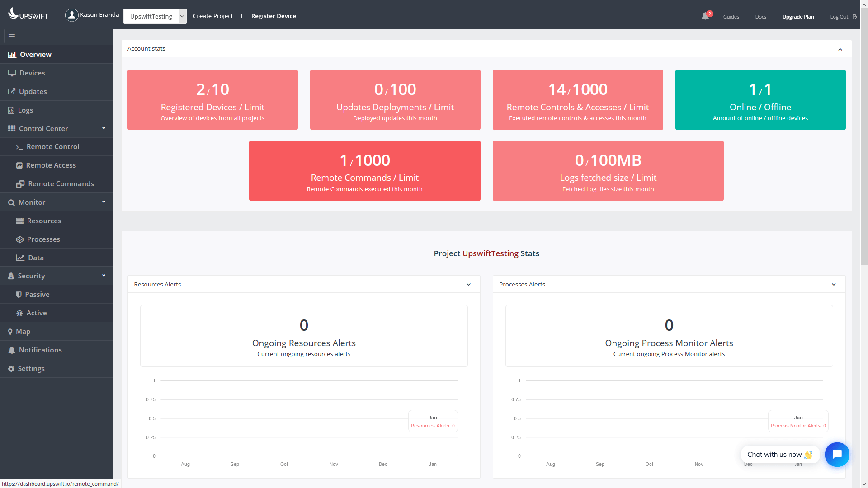Click the Remote Commands windows icon
This screenshot has height=488, width=868.
pos(20,184)
